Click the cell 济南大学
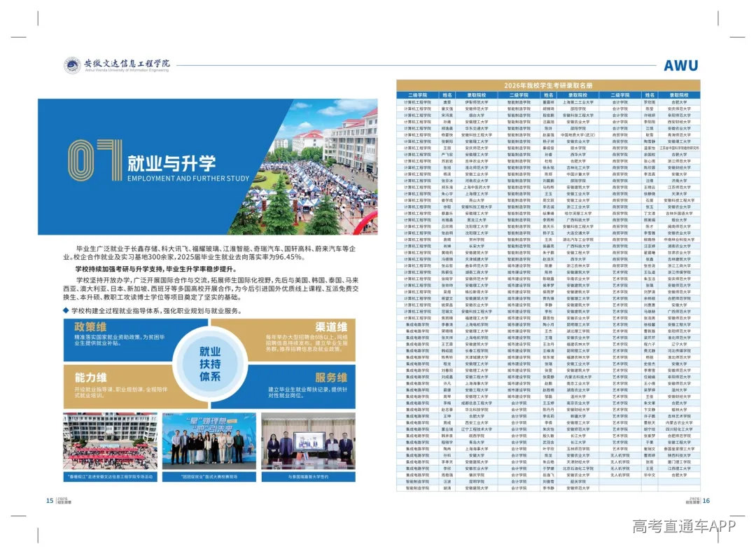Screen dimensions: 756x554 click(679, 181)
